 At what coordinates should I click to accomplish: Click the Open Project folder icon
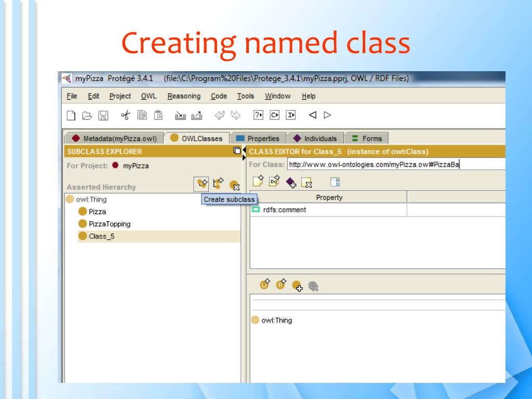[87, 116]
